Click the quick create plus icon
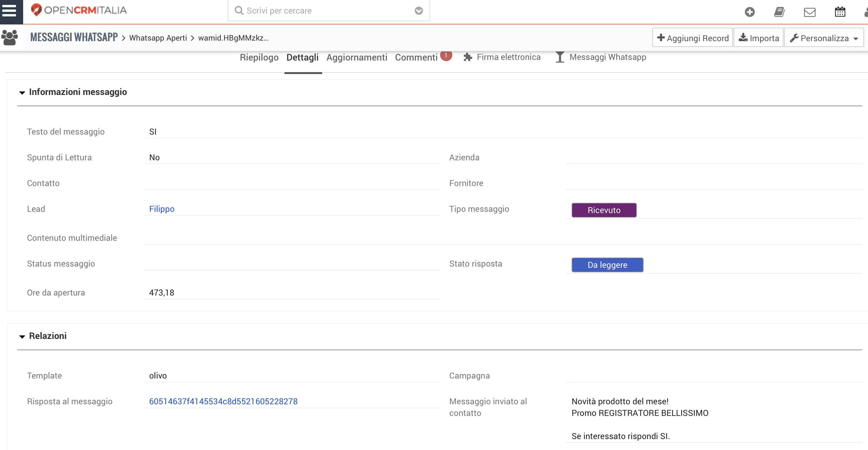 [x=749, y=12]
